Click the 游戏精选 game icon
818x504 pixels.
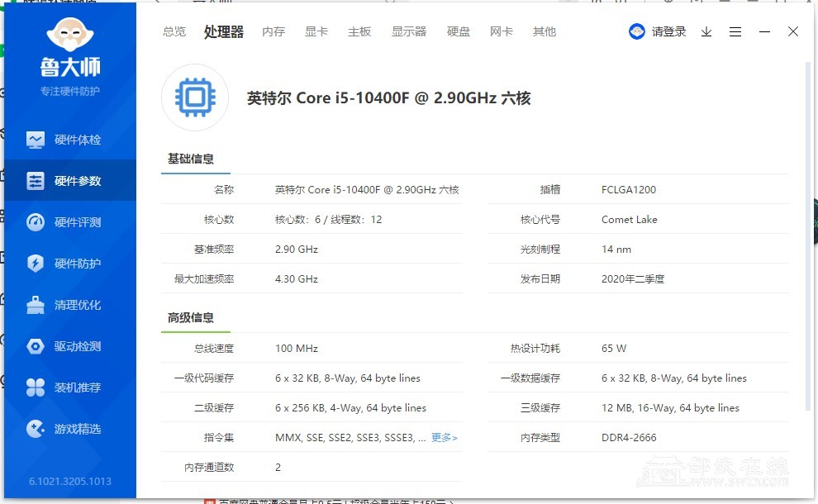pos(36,429)
